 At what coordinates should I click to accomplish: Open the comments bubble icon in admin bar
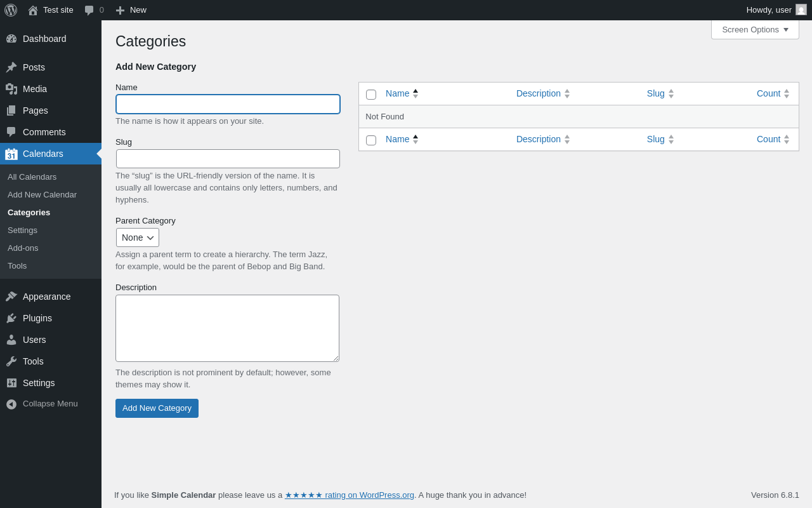[89, 10]
